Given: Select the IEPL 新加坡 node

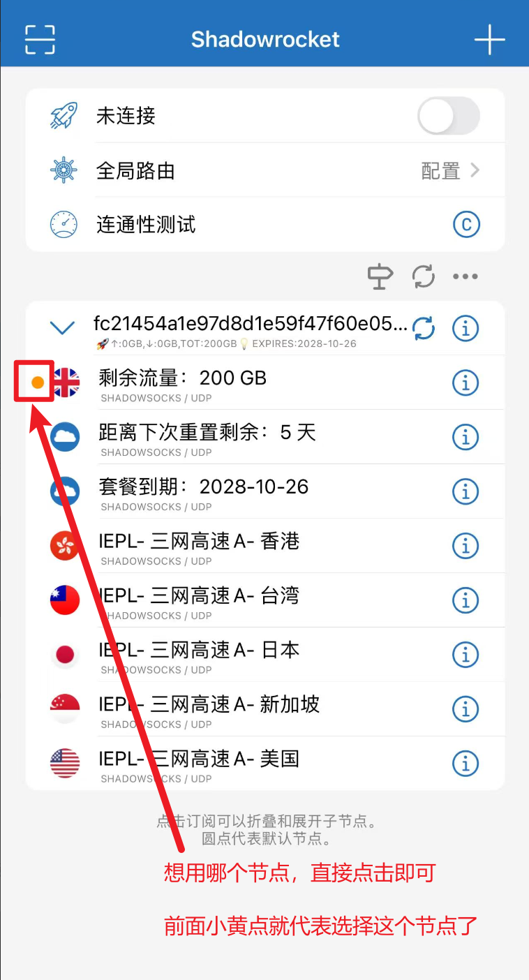Looking at the screenshot, I should [x=265, y=709].
